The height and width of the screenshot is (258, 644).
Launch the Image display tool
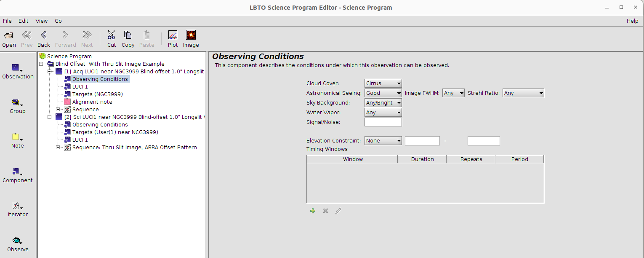click(191, 35)
